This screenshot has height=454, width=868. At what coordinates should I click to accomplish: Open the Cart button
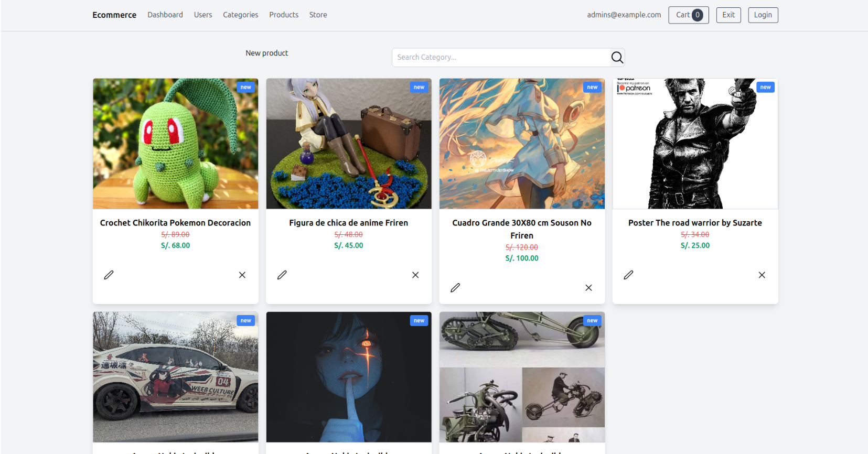(688, 15)
